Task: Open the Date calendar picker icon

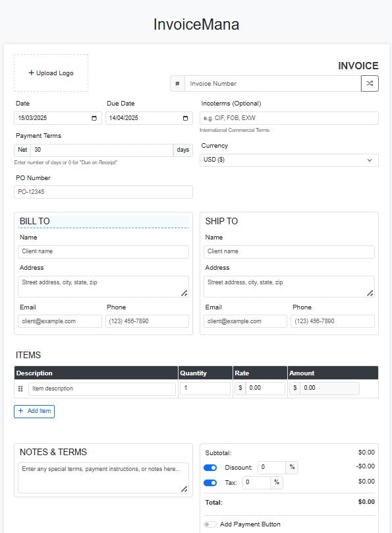Action: 94,118
